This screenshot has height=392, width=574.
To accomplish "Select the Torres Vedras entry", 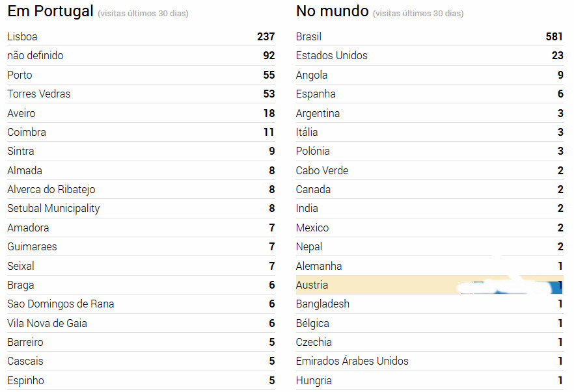I will tap(38, 94).
